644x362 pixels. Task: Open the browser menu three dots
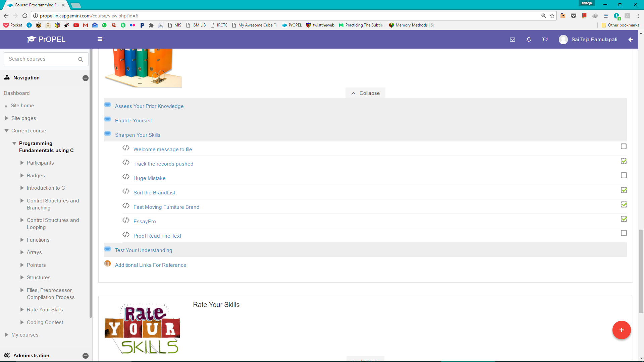tap(638, 16)
